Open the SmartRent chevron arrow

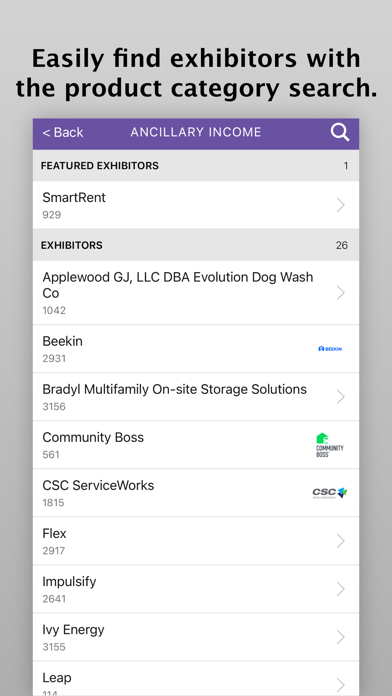[x=341, y=205]
